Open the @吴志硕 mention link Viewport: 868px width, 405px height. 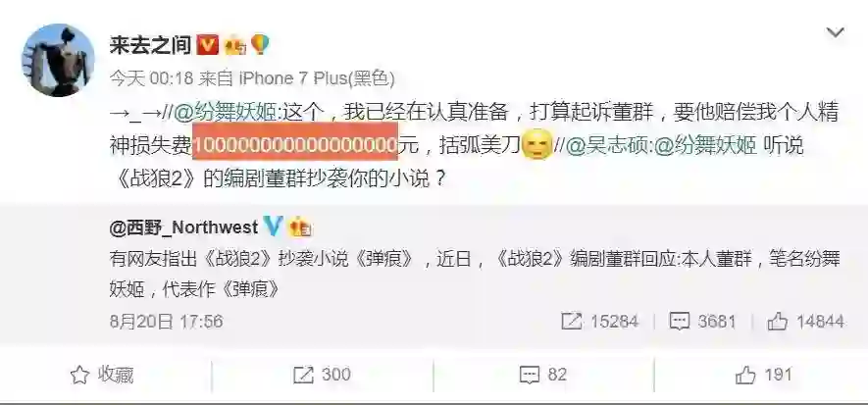click(607, 145)
